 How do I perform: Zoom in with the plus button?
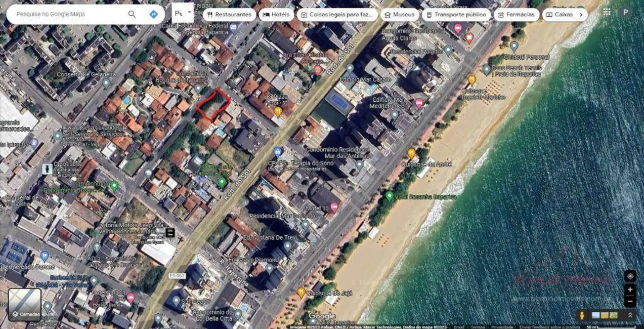pos(630,290)
